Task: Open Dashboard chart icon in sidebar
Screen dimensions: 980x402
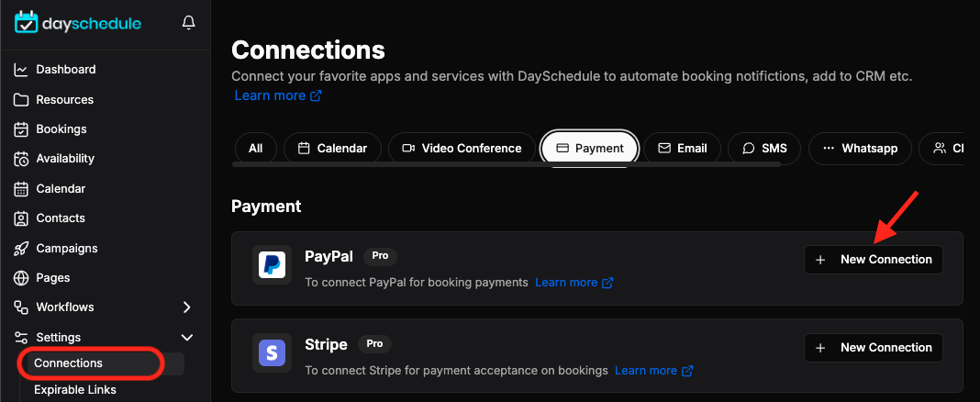Action: click(21, 70)
